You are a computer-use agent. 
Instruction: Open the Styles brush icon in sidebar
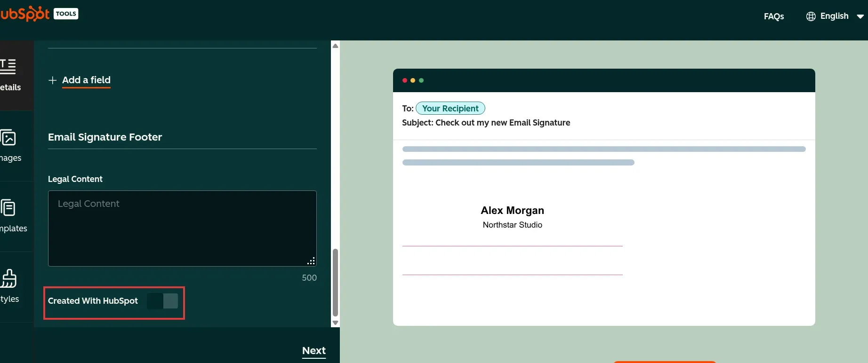pos(8,278)
